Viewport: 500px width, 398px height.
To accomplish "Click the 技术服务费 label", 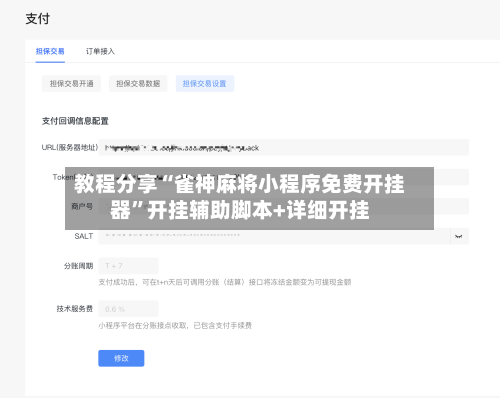I will click(x=75, y=309).
